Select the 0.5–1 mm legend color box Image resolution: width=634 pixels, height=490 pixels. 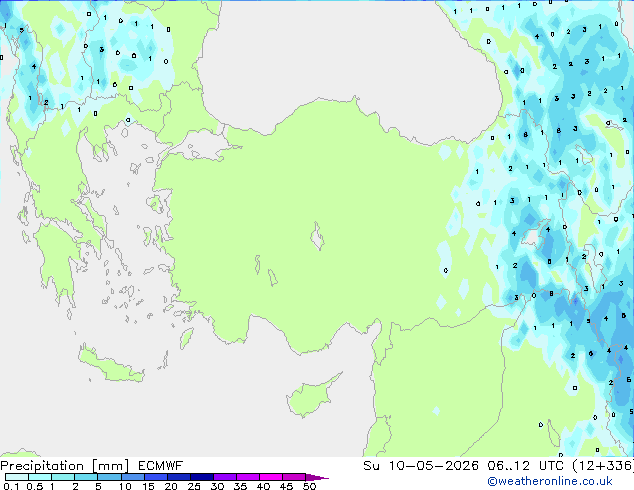40,477
